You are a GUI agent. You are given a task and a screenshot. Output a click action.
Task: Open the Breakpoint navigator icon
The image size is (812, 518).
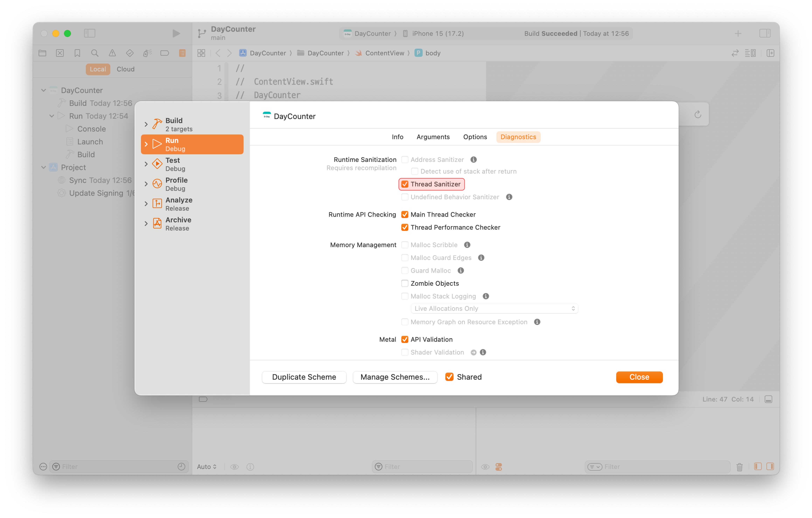point(165,53)
